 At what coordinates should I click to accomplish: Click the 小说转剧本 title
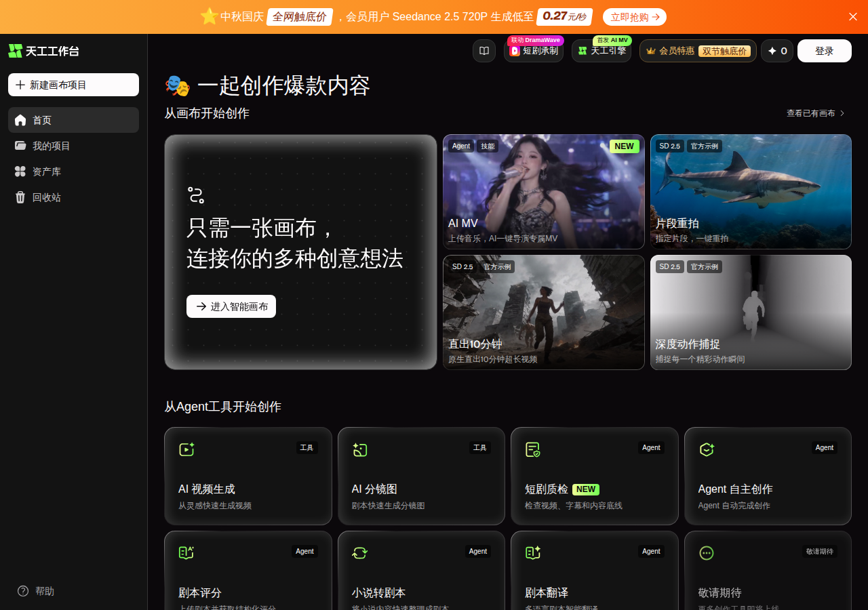(378, 592)
